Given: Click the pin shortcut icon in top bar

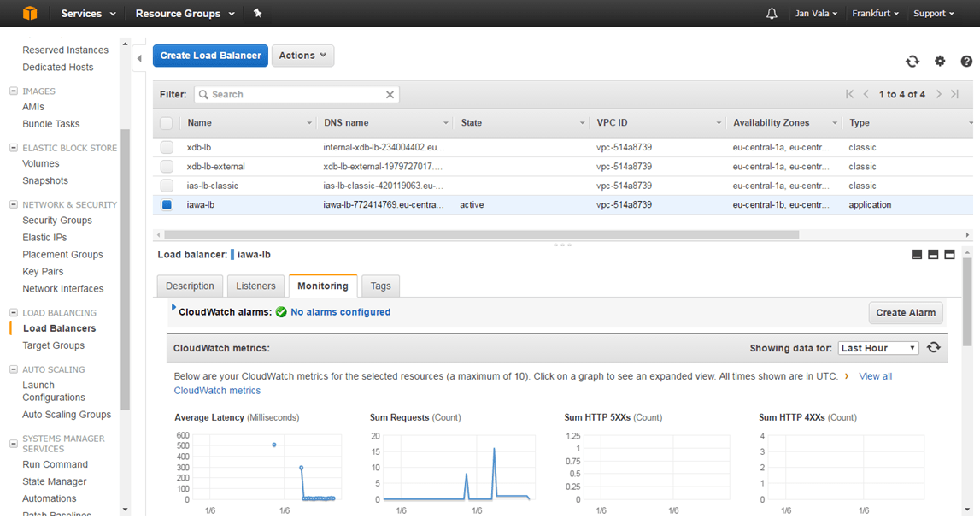Looking at the screenshot, I should click(x=258, y=14).
